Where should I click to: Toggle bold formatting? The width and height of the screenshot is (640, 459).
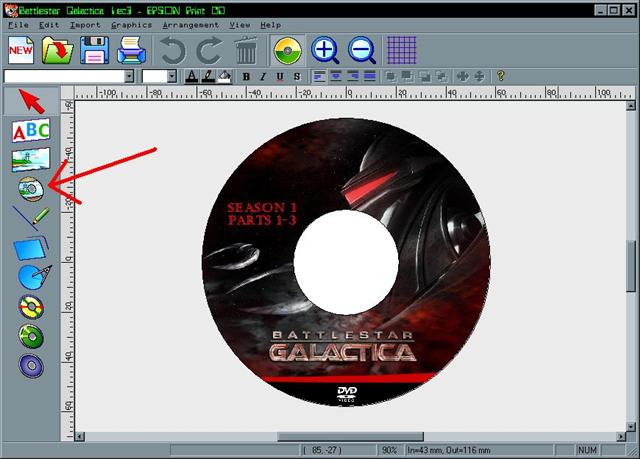coord(246,76)
